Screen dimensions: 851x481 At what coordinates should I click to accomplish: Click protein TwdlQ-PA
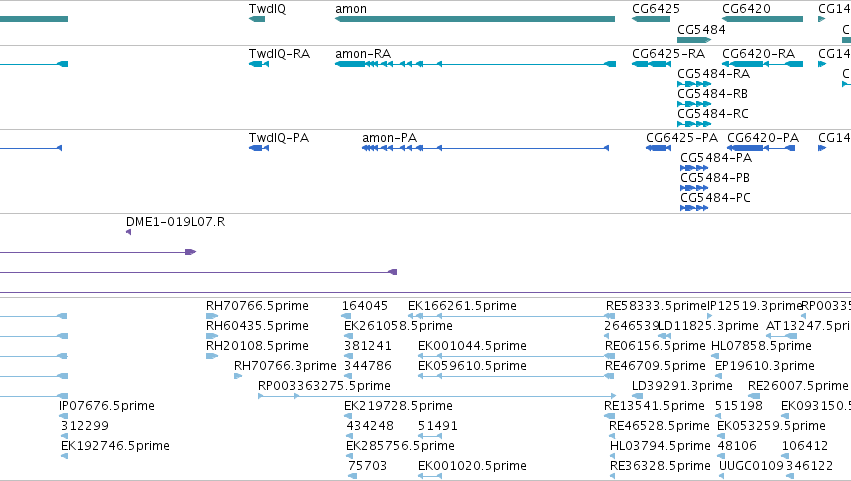click(259, 148)
